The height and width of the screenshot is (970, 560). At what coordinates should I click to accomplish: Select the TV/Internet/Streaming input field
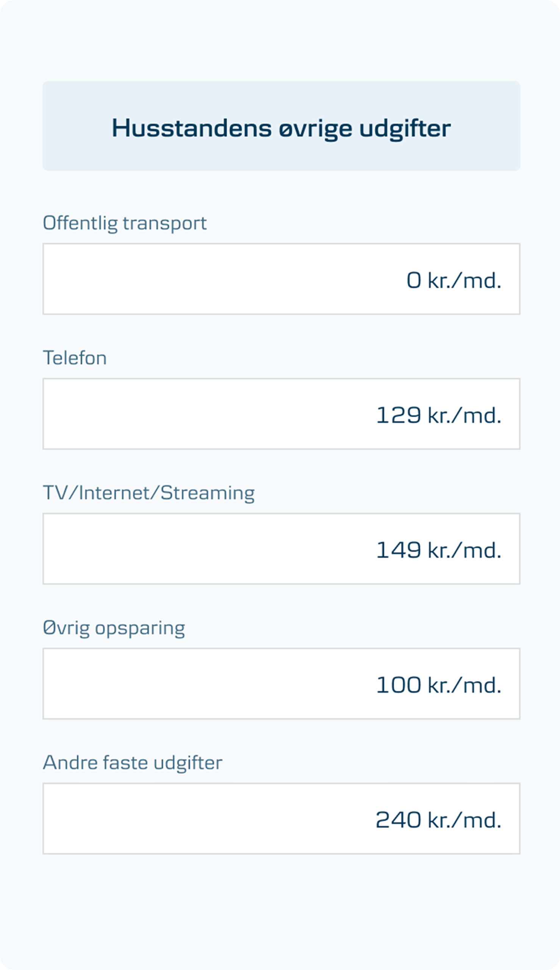click(281, 549)
